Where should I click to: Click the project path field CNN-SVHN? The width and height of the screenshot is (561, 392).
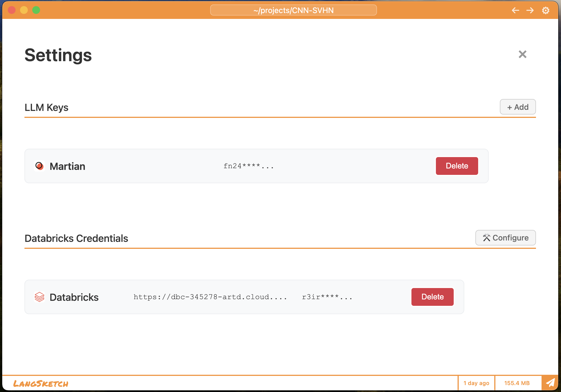(293, 10)
